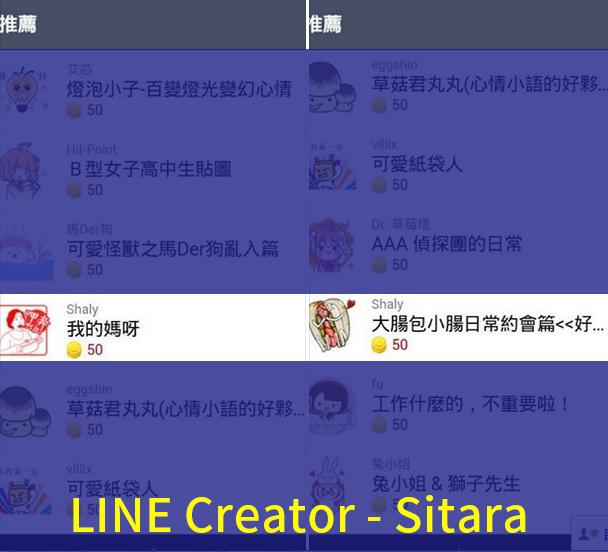Select 可愛怪獸之馬Der狗亂入篇 title
This screenshot has height=552, width=608.
point(173,249)
